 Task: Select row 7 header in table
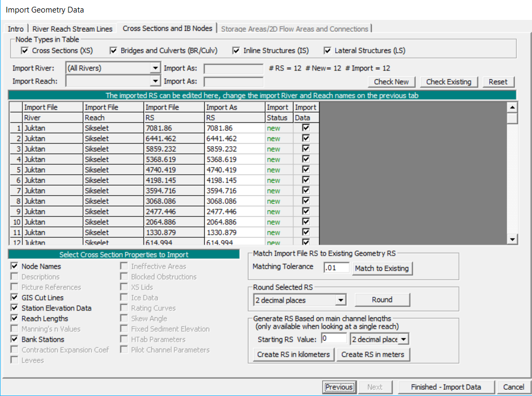(x=16, y=191)
